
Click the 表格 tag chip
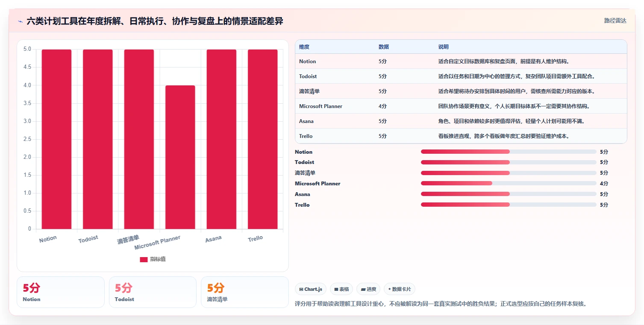(341, 289)
